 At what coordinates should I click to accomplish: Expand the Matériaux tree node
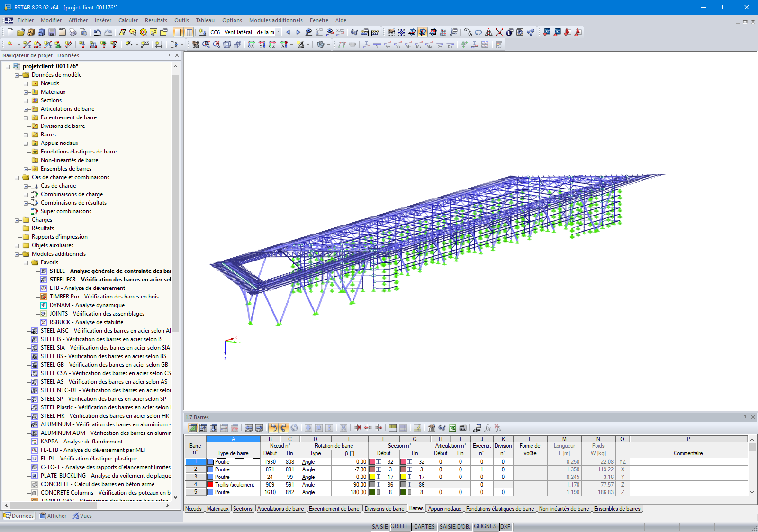point(26,92)
